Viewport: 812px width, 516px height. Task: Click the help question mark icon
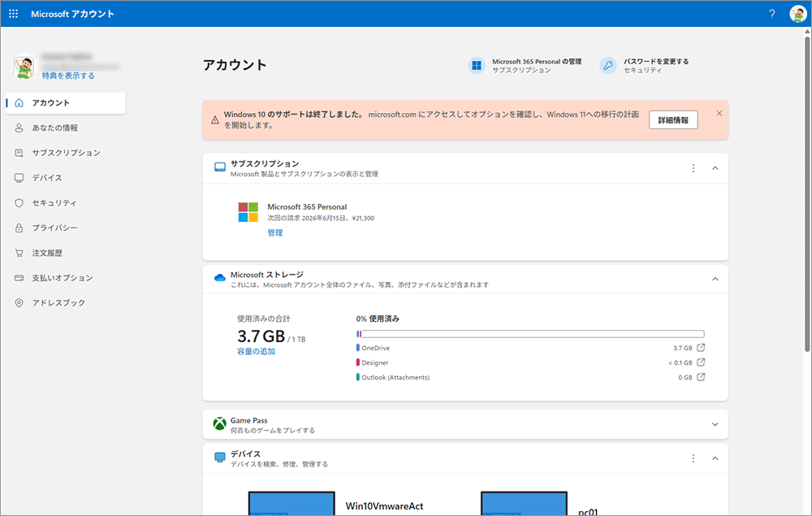click(771, 14)
